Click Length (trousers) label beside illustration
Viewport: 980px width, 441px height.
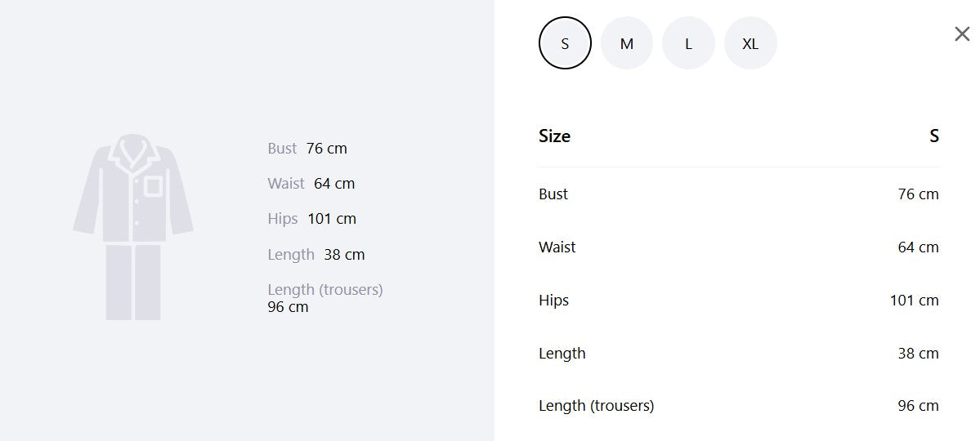(x=325, y=290)
